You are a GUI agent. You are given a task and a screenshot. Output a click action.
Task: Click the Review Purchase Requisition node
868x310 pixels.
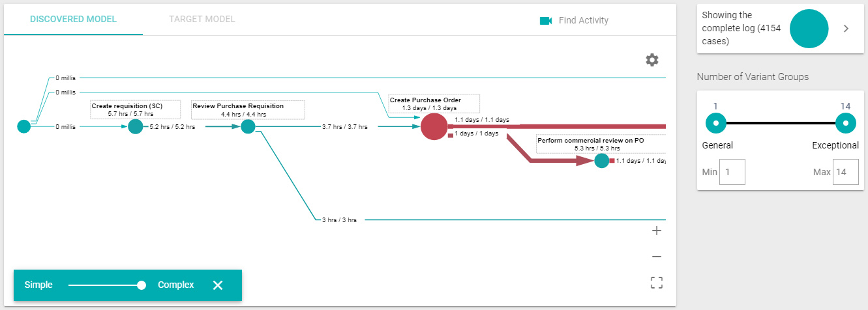(x=248, y=126)
